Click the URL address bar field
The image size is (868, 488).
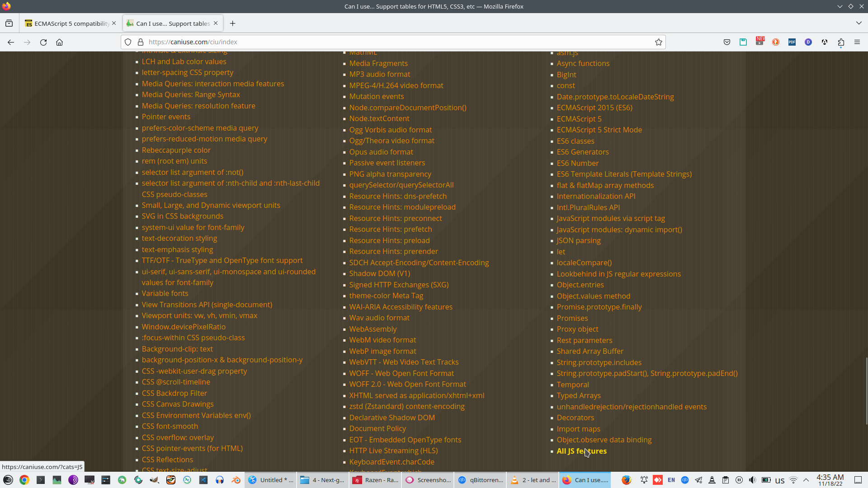click(398, 42)
